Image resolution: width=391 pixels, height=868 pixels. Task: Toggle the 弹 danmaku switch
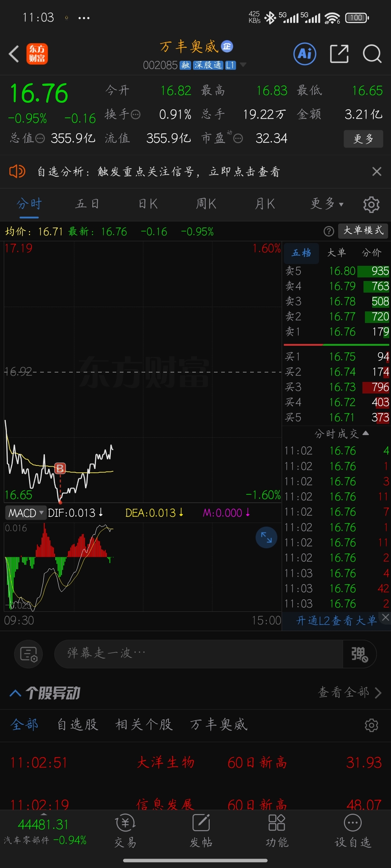tap(360, 654)
